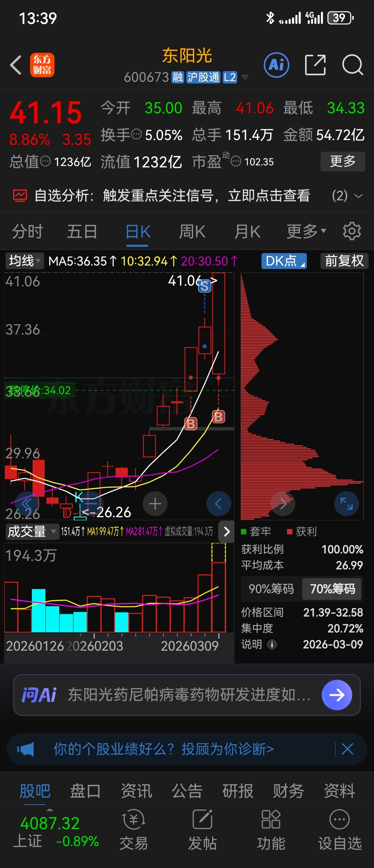This screenshot has width=374, height=868.
Task: Expand chart to fullscreen
Action: 346,504
